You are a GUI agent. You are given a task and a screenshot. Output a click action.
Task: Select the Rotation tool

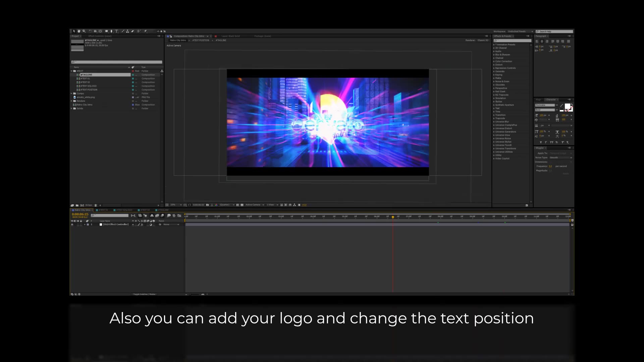coord(91,31)
